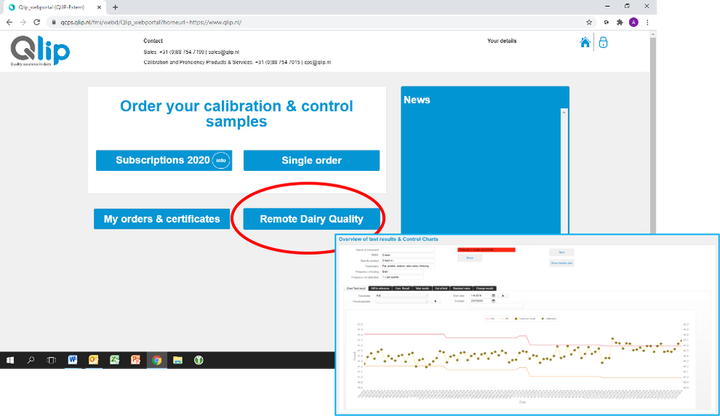The width and height of the screenshot is (720, 416).
Task: Click the News heading
Action: pyautogui.click(x=416, y=100)
